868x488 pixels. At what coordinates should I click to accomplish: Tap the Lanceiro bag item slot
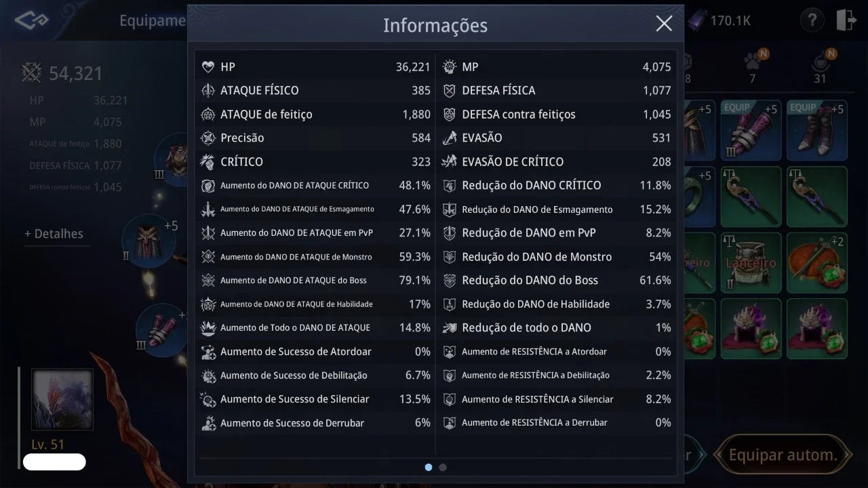click(751, 263)
